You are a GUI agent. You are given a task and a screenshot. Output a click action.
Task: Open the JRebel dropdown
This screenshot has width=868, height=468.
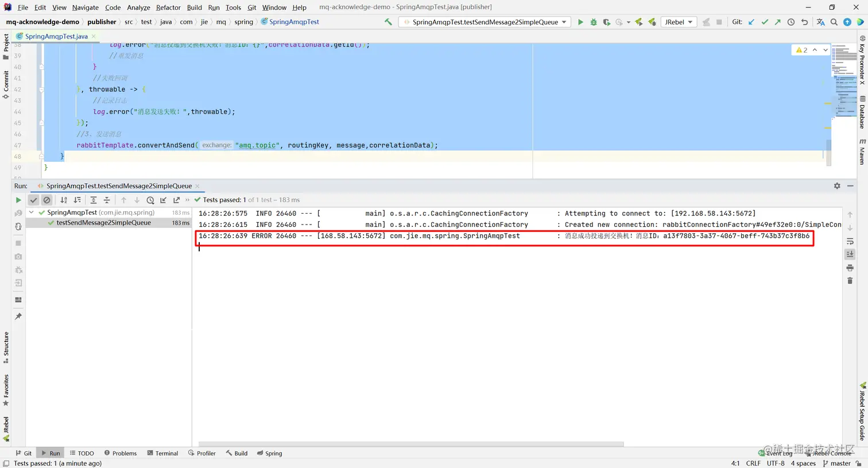point(679,22)
